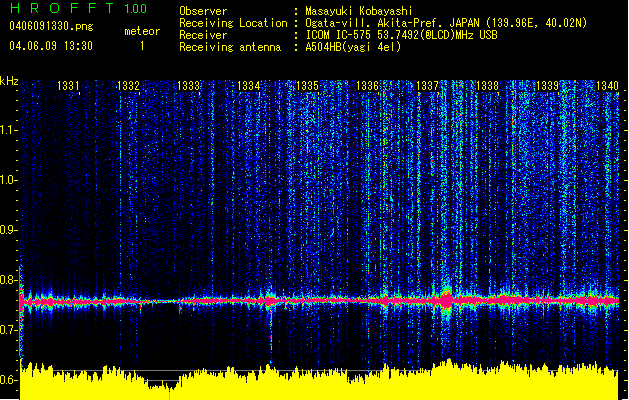
Task: Click the strong echo burst near 1337
Action: [446, 300]
